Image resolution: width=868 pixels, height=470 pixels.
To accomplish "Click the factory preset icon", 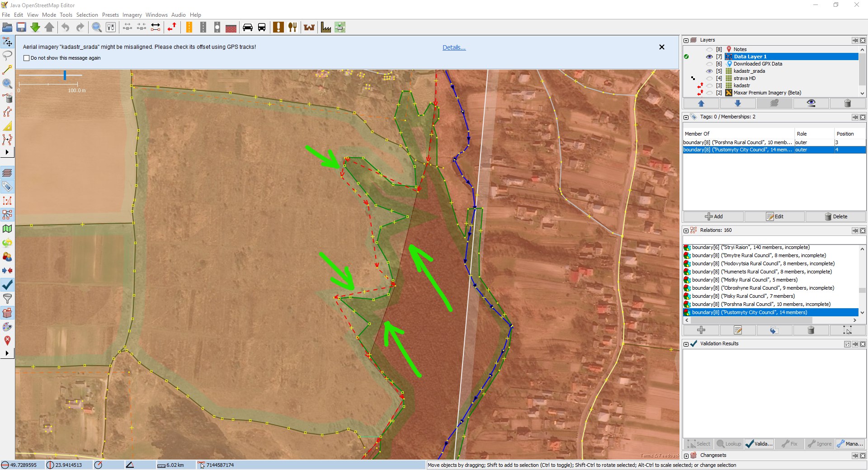I will (x=326, y=28).
